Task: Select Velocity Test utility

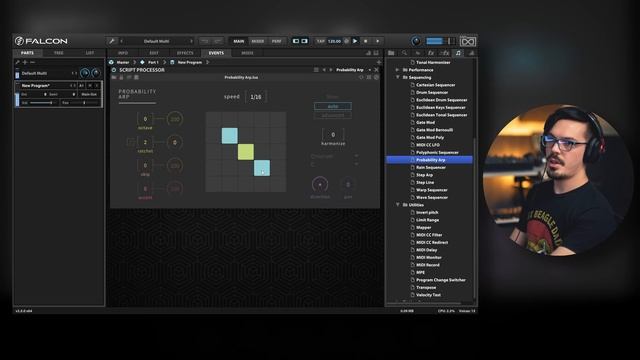Action: pos(428,295)
